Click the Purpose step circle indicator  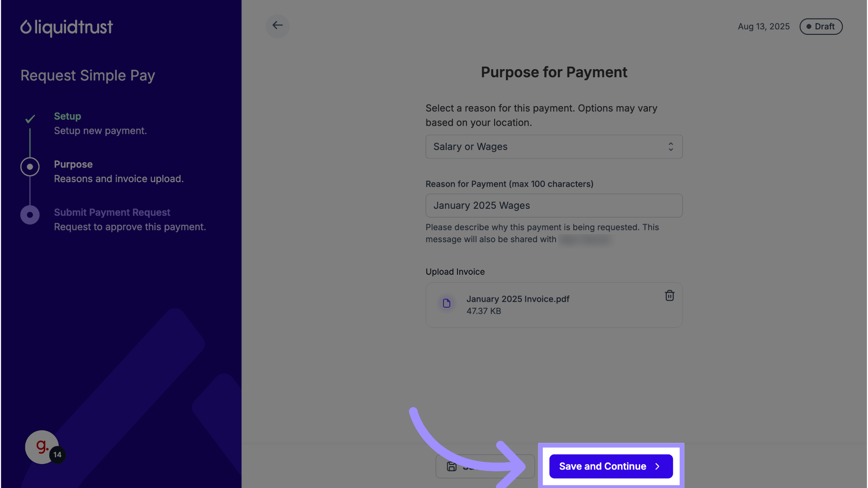point(30,167)
